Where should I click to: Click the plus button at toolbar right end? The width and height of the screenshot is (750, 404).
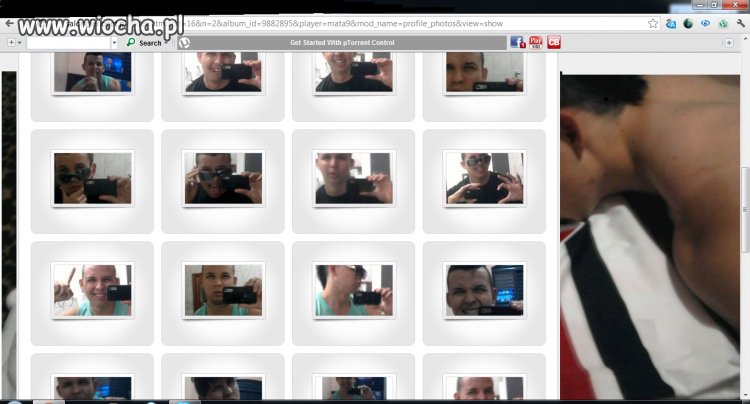[728, 43]
